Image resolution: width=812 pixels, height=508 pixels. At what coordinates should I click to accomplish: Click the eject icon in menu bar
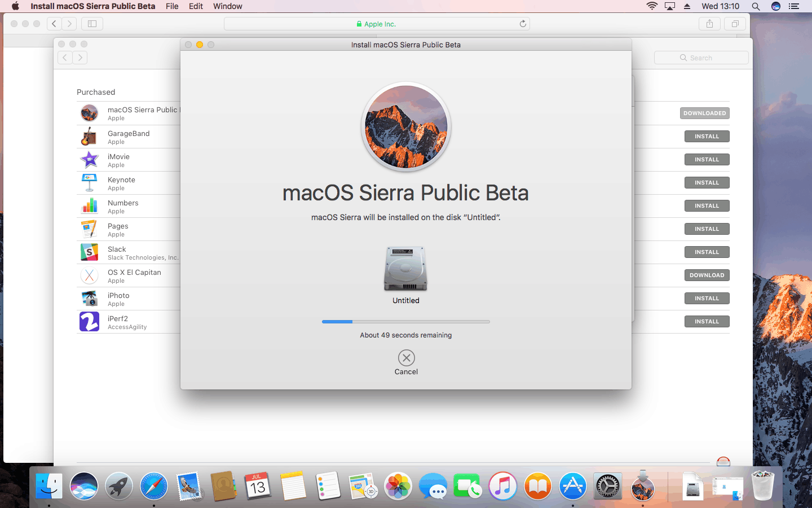[x=687, y=6]
